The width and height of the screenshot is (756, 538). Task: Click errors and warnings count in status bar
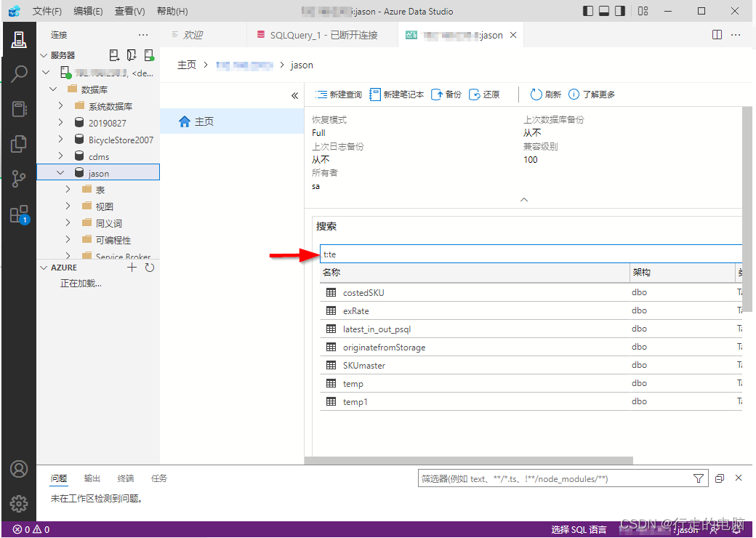[x=31, y=529]
